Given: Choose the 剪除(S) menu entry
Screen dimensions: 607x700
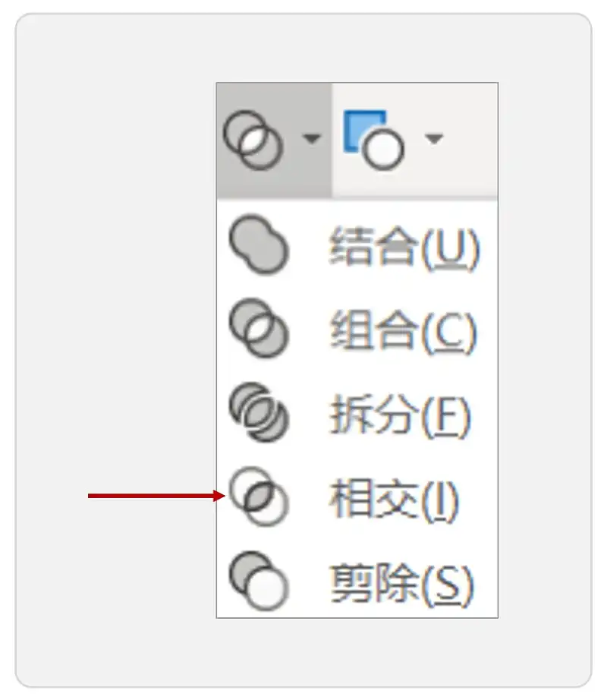Looking at the screenshot, I should coord(357,582).
